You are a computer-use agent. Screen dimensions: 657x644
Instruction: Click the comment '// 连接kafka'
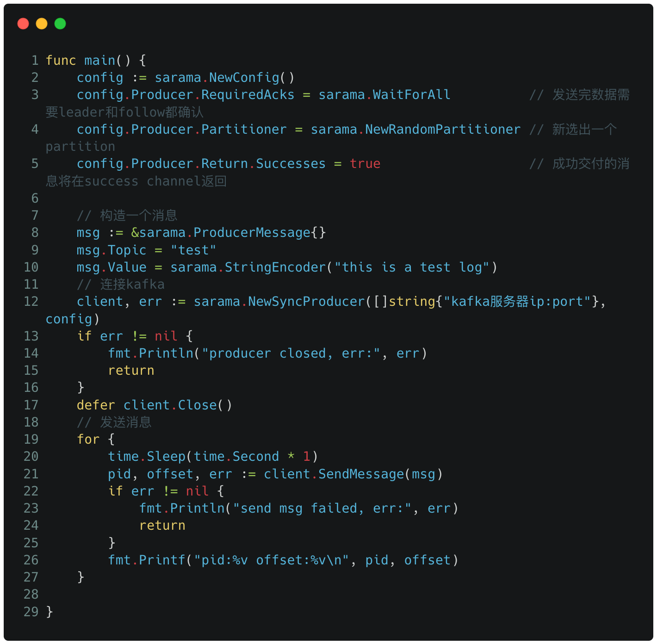[x=121, y=285]
